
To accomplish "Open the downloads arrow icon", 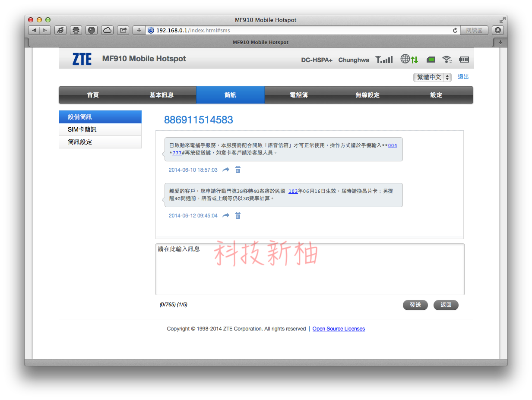I will [498, 30].
